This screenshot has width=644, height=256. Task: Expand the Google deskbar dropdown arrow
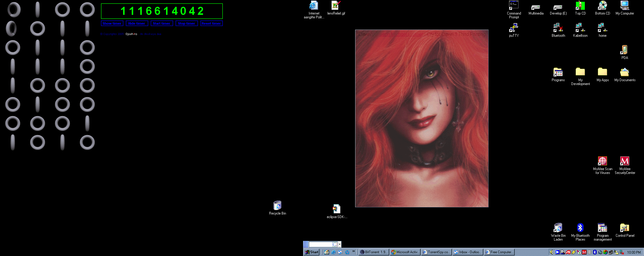tap(339, 244)
